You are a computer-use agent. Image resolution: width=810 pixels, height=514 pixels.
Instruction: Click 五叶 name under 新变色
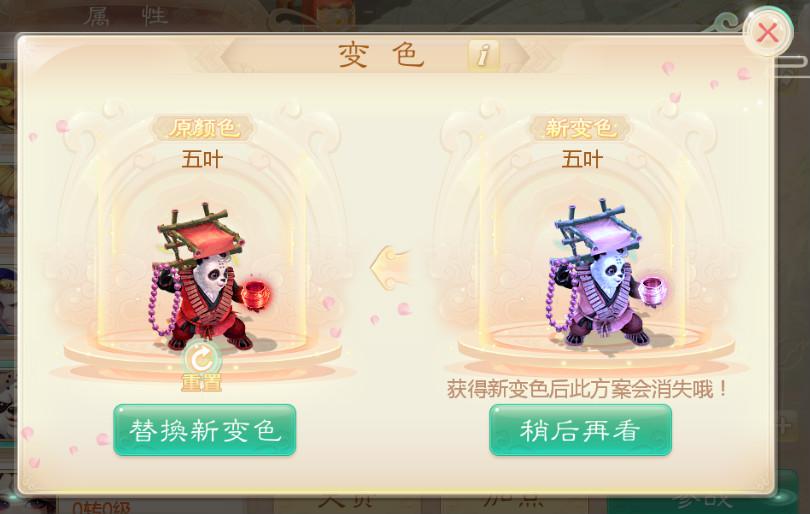pos(582,160)
